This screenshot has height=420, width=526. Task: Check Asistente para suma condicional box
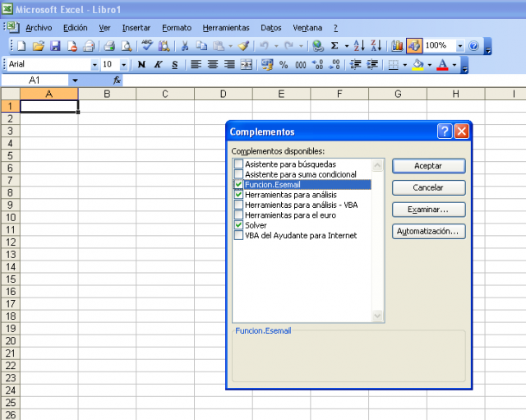tap(238, 174)
